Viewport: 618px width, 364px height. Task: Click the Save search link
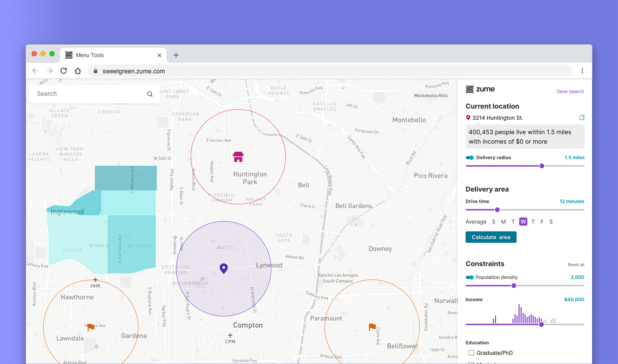pyautogui.click(x=570, y=91)
